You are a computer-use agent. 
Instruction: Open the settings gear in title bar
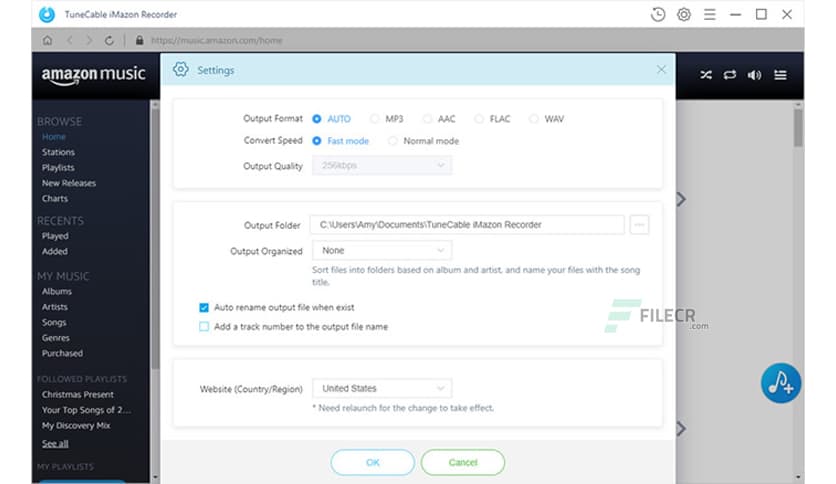coord(684,14)
